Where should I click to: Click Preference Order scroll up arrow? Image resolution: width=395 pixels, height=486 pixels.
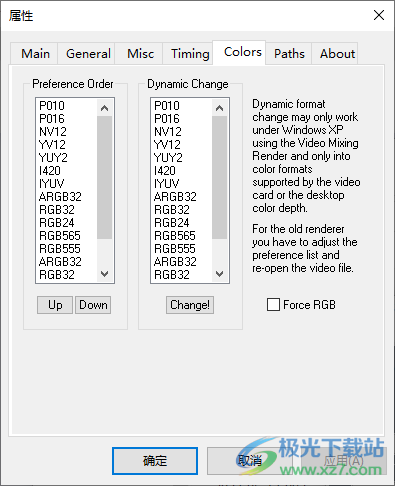[105, 108]
